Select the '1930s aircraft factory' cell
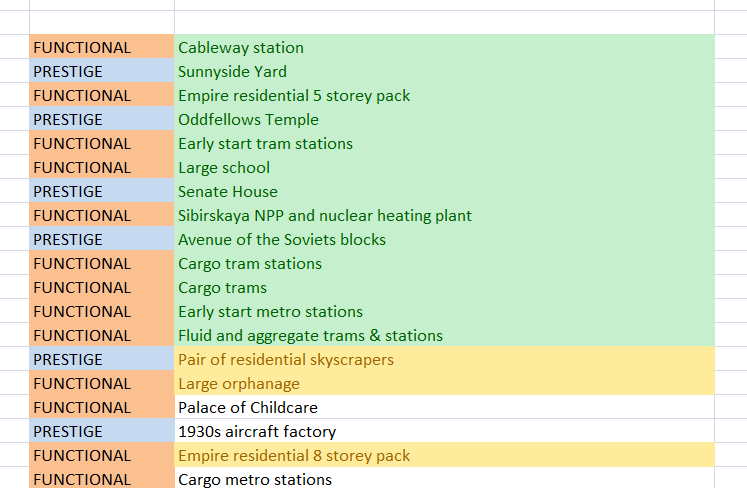This screenshot has height=488, width=747. (257, 432)
